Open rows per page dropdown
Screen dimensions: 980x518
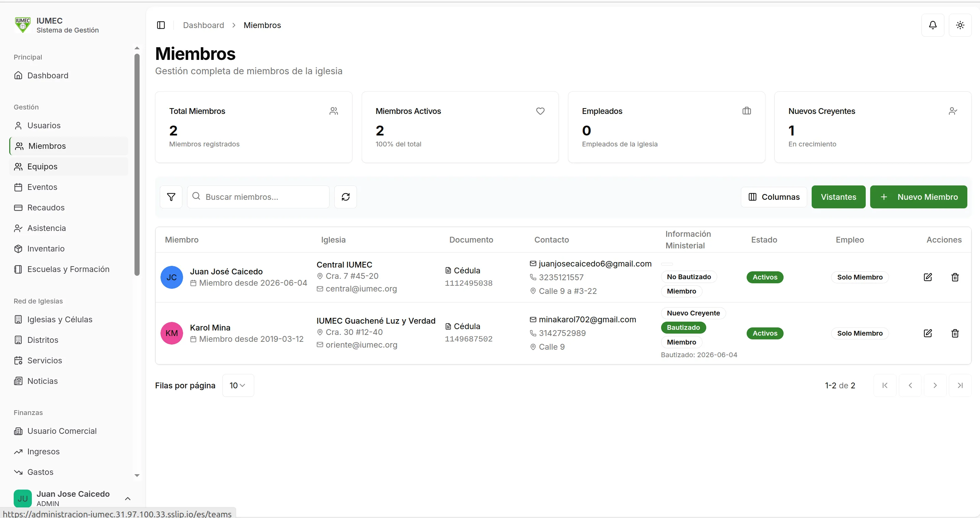click(x=238, y=386)
